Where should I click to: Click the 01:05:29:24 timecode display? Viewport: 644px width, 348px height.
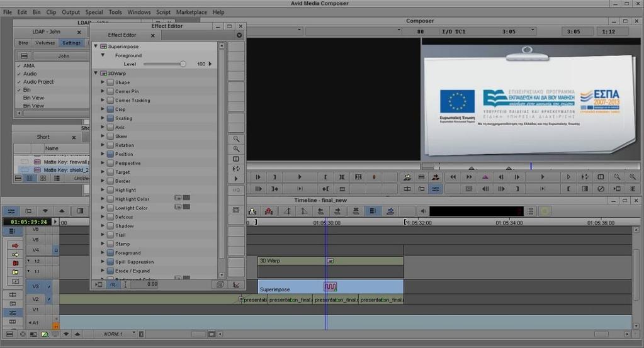[29, 222]
